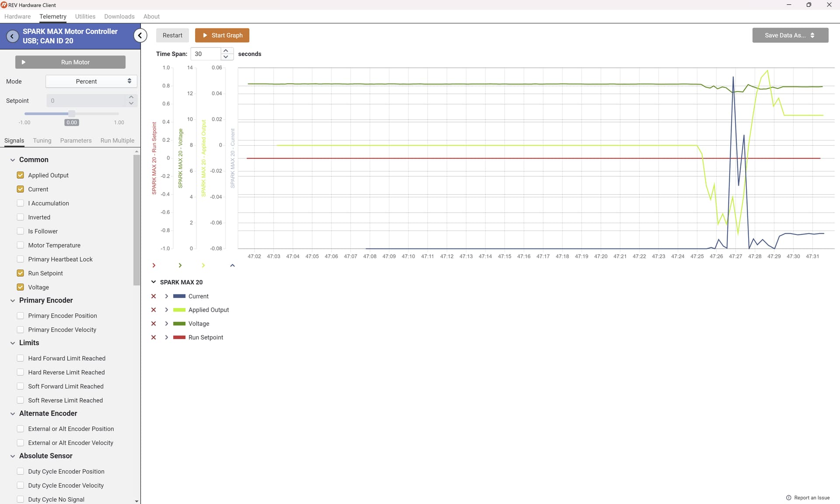Switch to the Tuning tab
The width and height of the screenshot is (840, 504).
42,140
